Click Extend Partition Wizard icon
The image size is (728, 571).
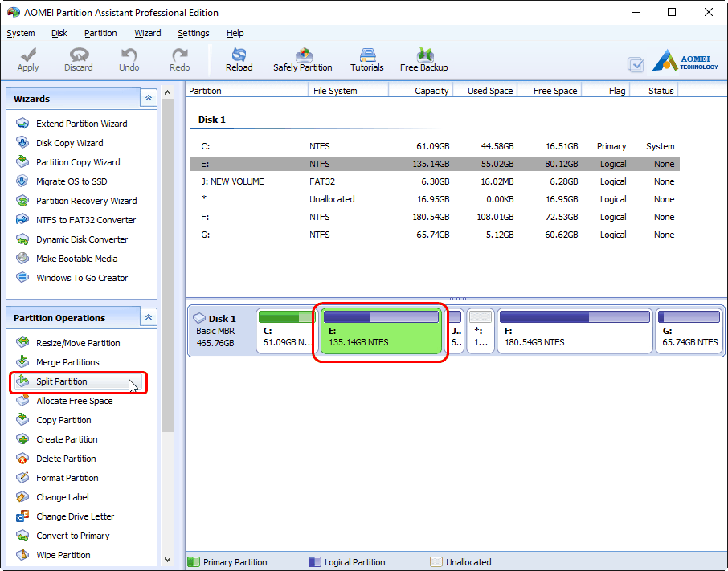pyautogui.click(x=22, y=124)
